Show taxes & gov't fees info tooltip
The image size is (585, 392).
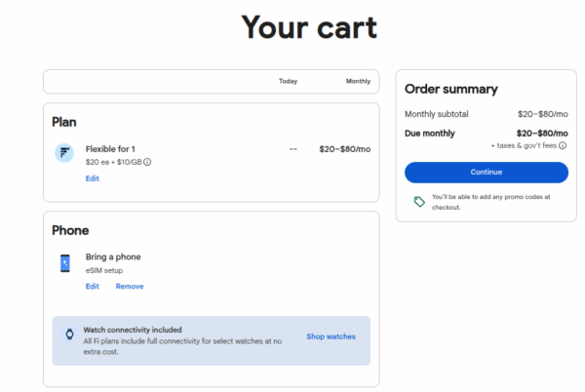[x=564, y=145]
